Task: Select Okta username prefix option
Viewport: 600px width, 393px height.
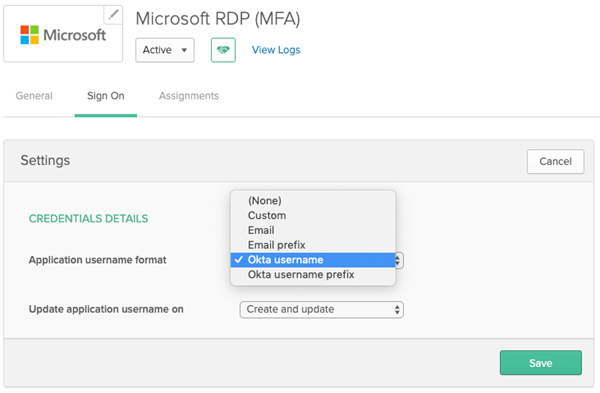Action: tap(313, 275)
